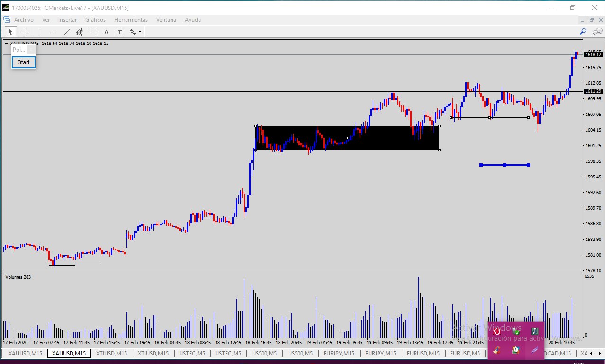Open the Ayuda menu
The height and width of the screenshot is (364, 605).
(193, 20)
